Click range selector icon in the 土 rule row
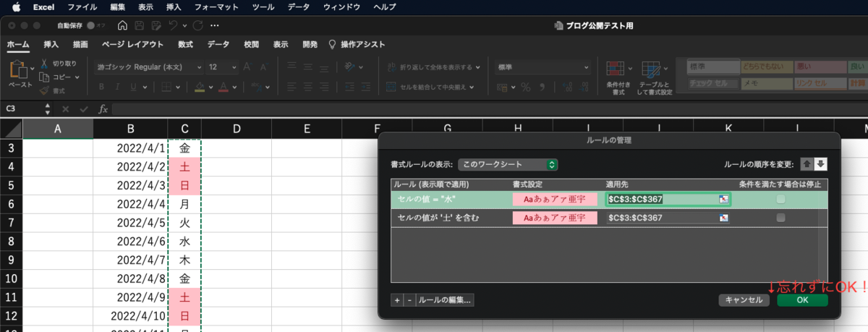The height and width of the screenshot is (332, 868). click(723, 218)
